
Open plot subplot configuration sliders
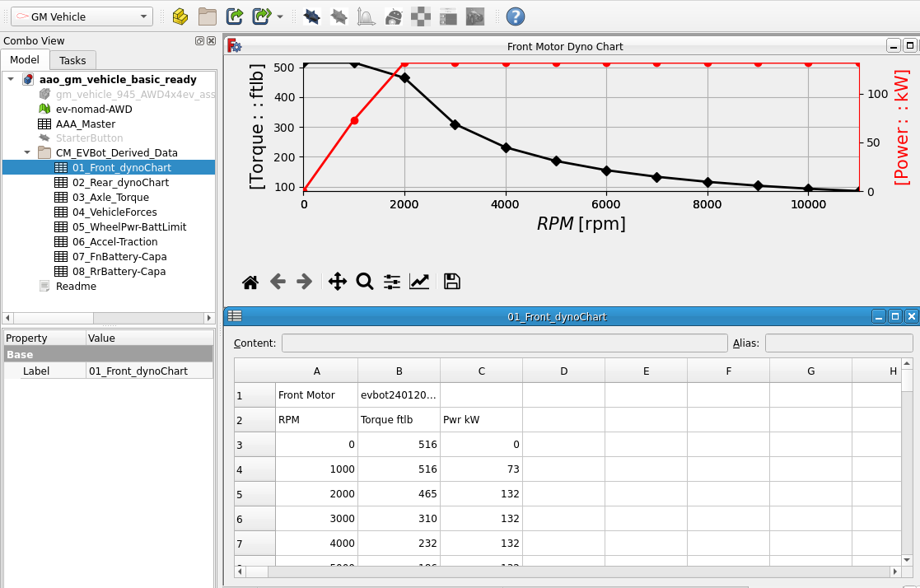[392, 282]
